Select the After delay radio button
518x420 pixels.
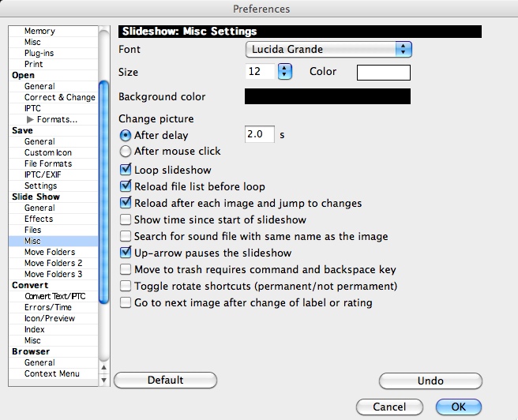click(x=126, y=135)
